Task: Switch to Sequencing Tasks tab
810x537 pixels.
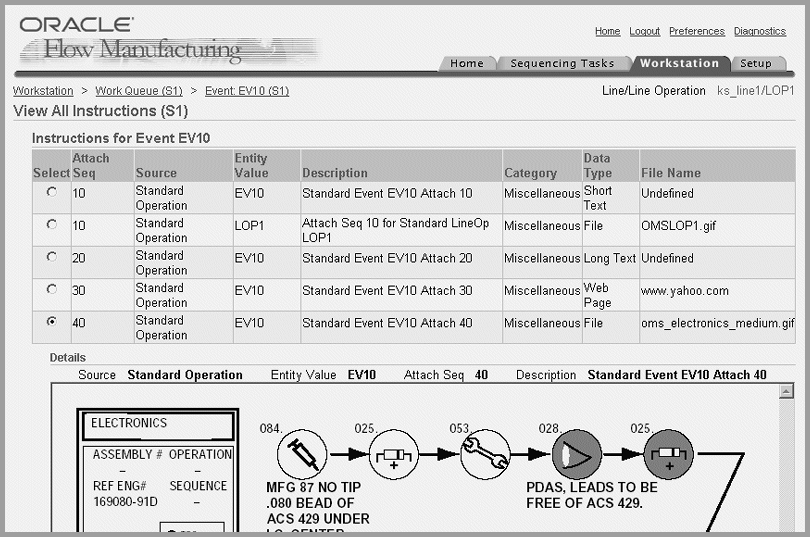Action: pos(563,64)
